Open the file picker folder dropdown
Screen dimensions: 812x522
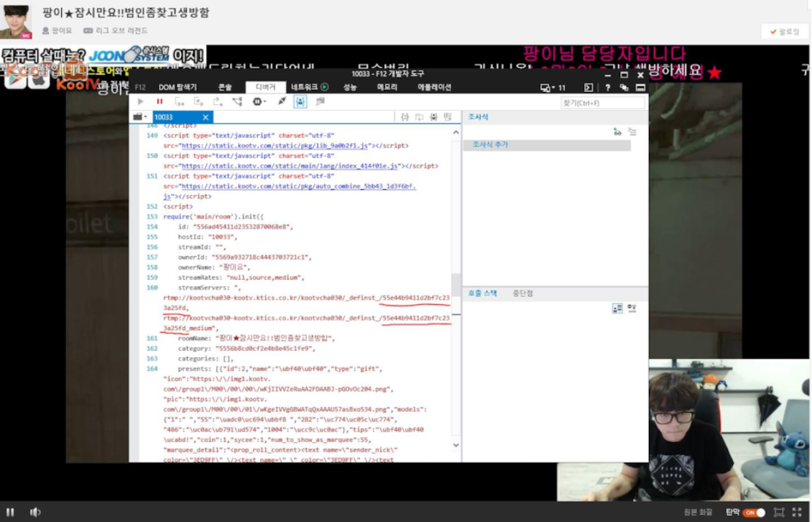[x=140, y=116]
